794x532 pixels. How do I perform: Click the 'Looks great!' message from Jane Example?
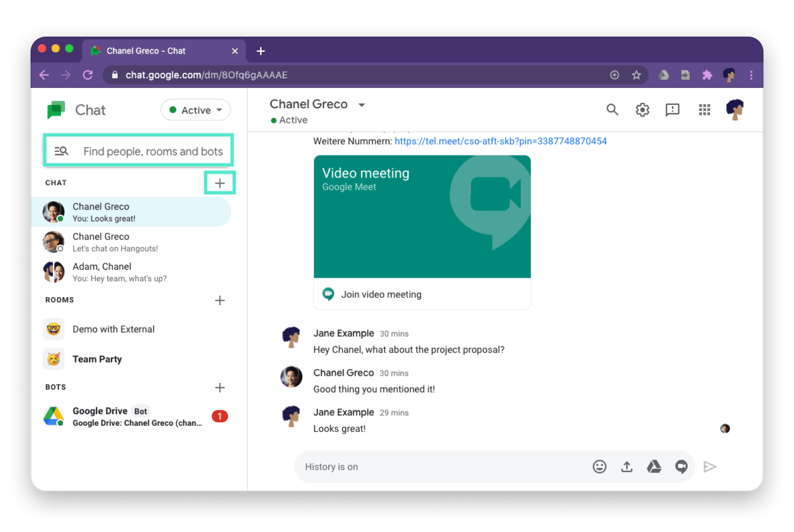(339, 429)
